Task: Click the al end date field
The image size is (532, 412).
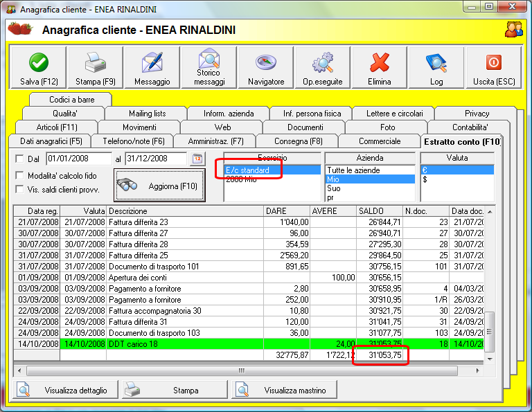Action: click(x=156, y=159)
